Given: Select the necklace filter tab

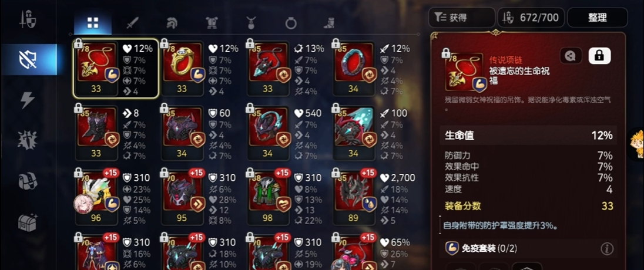Looking at the screenshot, I should (x=251, y=23).
